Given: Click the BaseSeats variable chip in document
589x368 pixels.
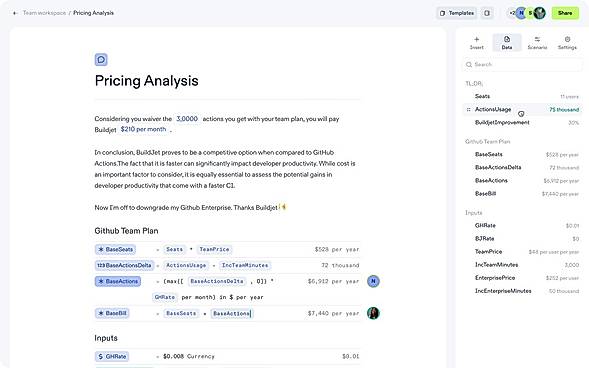Looking at the screenshot, I should point(115,249).
